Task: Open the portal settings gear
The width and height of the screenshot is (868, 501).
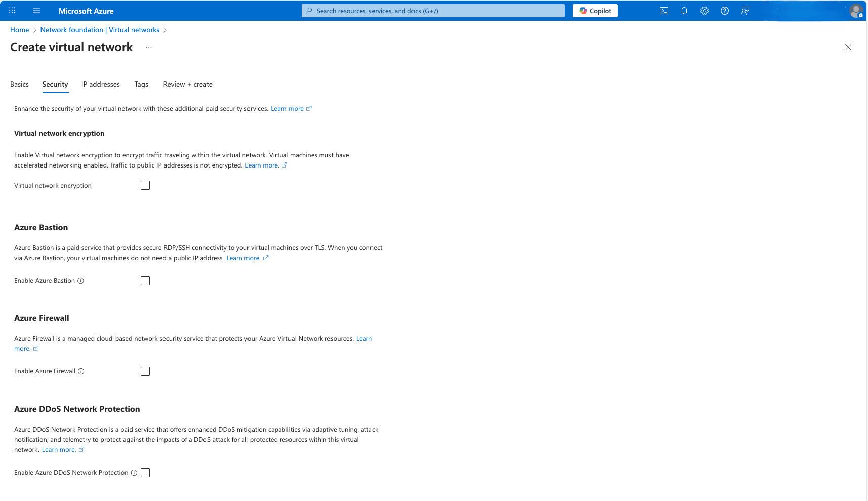Action: [x=704, y=10]
